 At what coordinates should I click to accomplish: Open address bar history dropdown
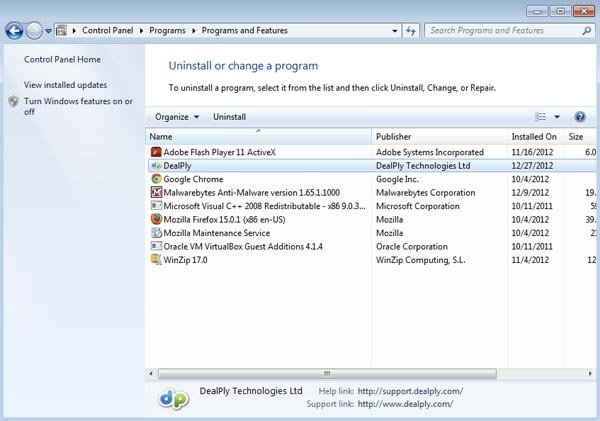(395, 31)
